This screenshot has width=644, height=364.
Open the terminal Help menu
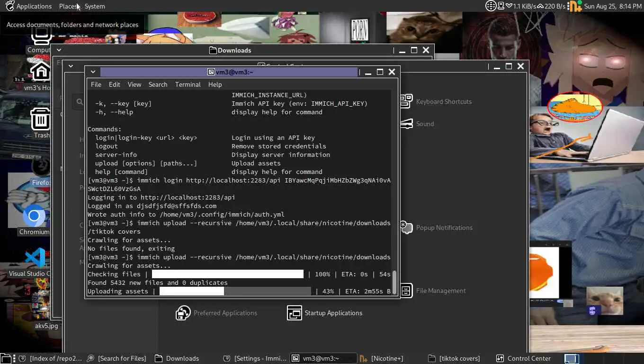tap(215, 84)
